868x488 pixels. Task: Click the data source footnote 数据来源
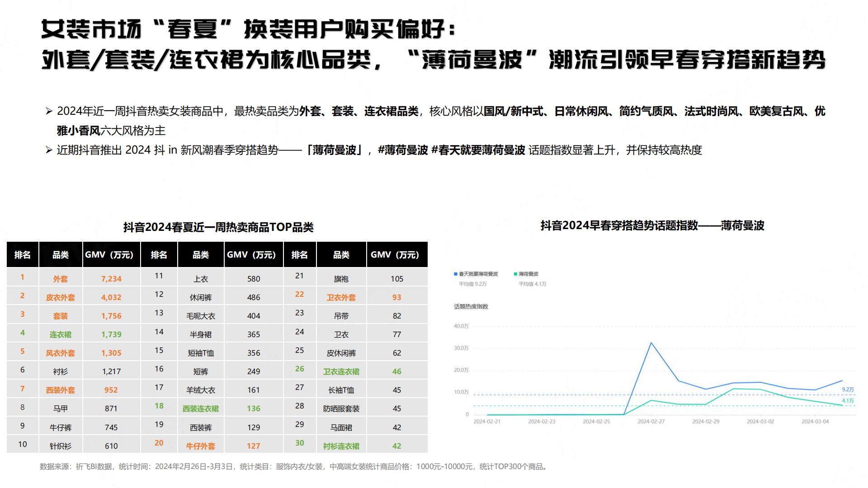click(x=294, y=466)
